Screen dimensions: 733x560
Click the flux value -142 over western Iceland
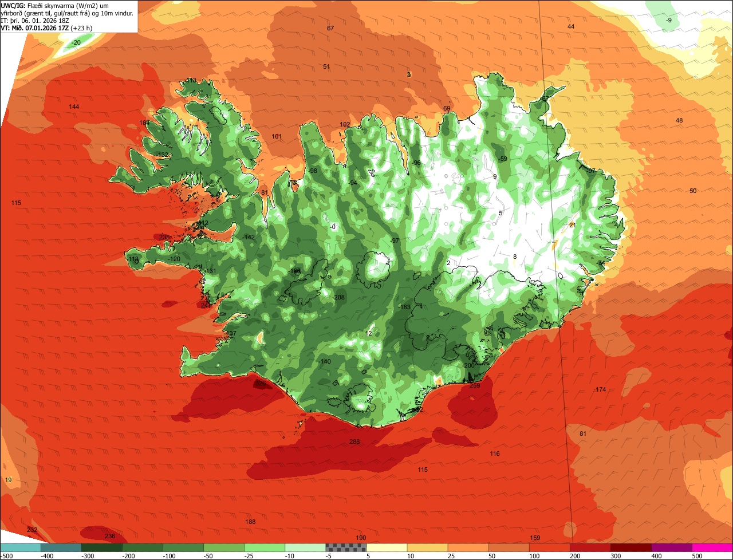[249, 237]
